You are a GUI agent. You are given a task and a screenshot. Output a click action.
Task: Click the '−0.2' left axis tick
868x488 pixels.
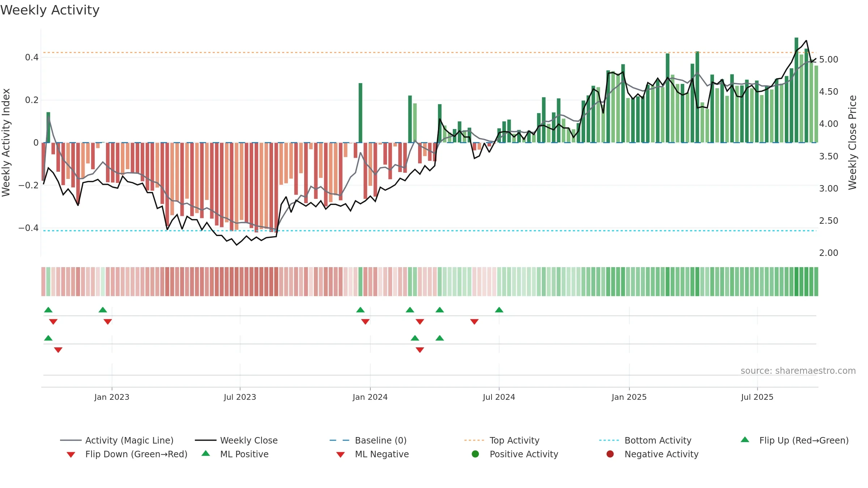(29, 185)
